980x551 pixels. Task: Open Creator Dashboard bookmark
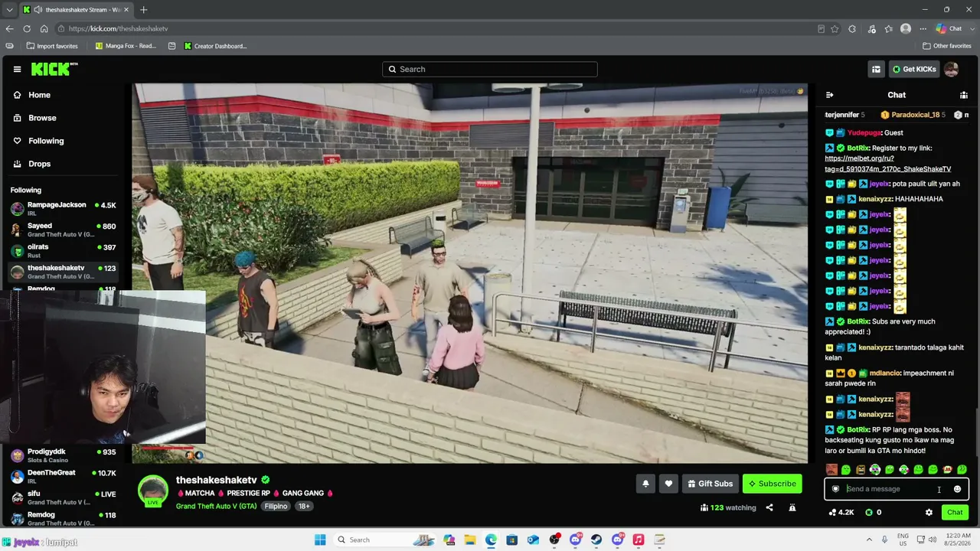pos(215,46)
